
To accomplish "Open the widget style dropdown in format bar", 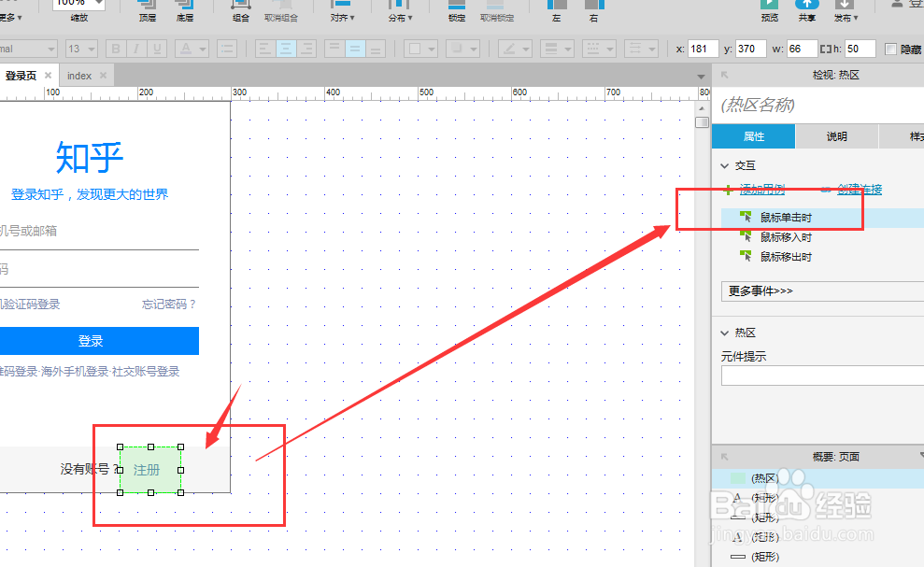I will (51, 49).
